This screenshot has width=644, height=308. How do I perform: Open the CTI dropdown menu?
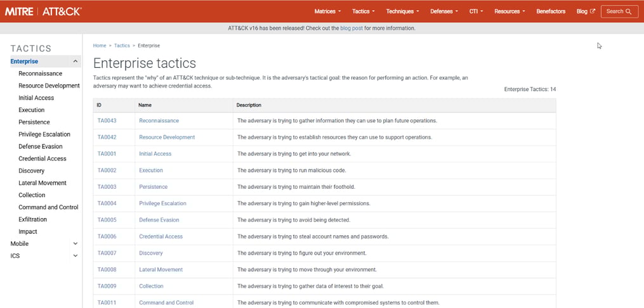(476, 11)
